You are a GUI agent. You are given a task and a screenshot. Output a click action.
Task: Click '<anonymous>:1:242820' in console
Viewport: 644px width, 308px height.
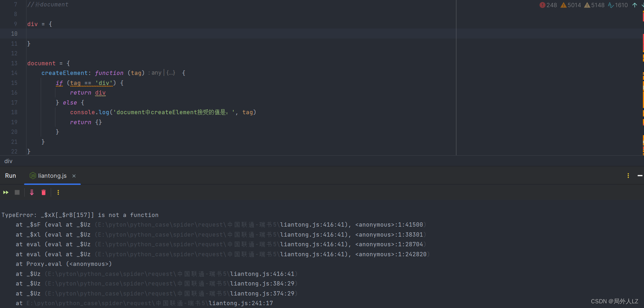(391, 254)
